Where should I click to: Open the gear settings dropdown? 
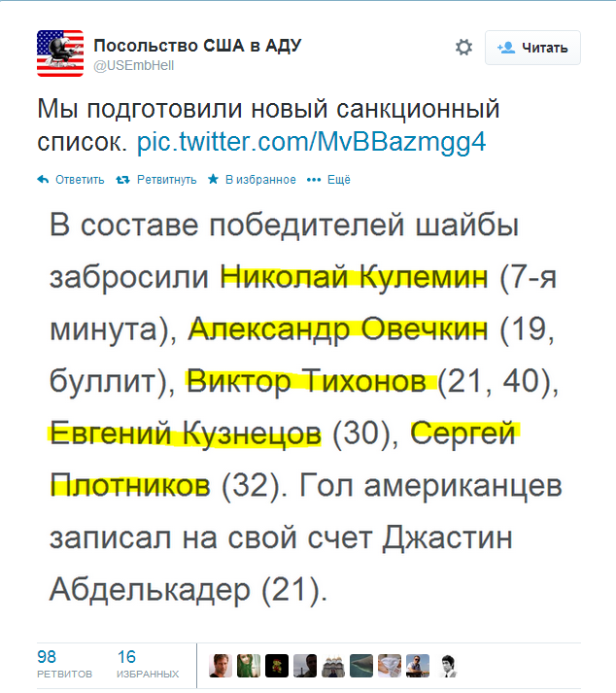pyautogui.click(x=463, y=48)
